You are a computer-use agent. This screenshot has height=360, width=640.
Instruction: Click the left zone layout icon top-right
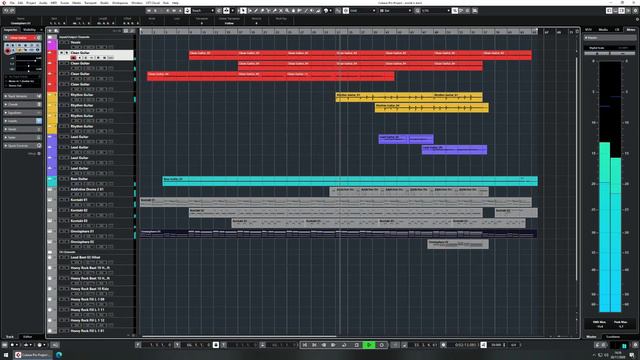[609, 11]
